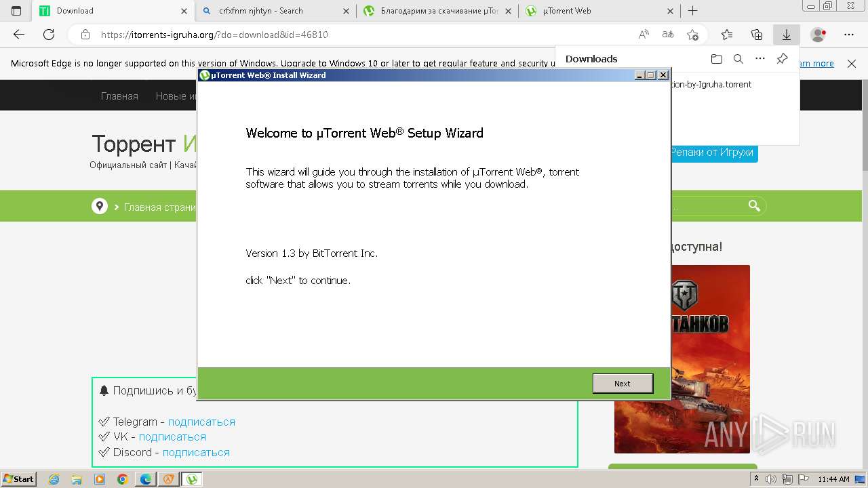Switch to Благодарим за скачивание µTorrent tab

click(x=437, y=11)
